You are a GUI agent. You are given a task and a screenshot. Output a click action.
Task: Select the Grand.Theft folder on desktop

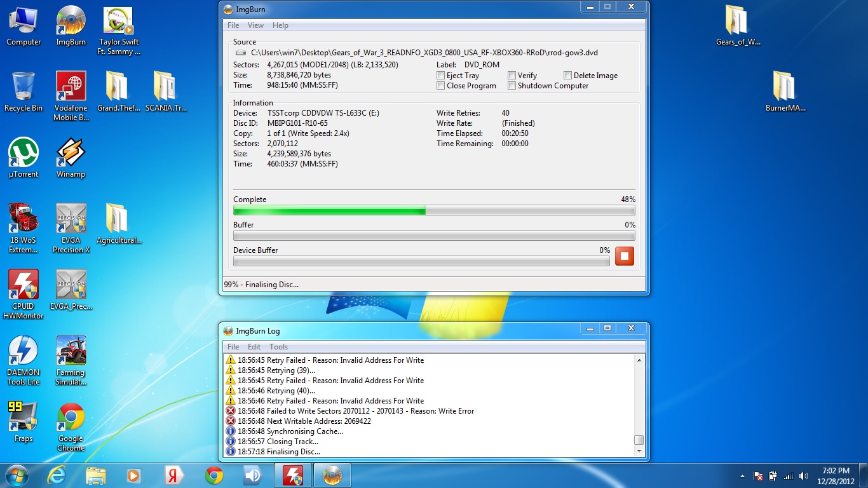[119, 93]
